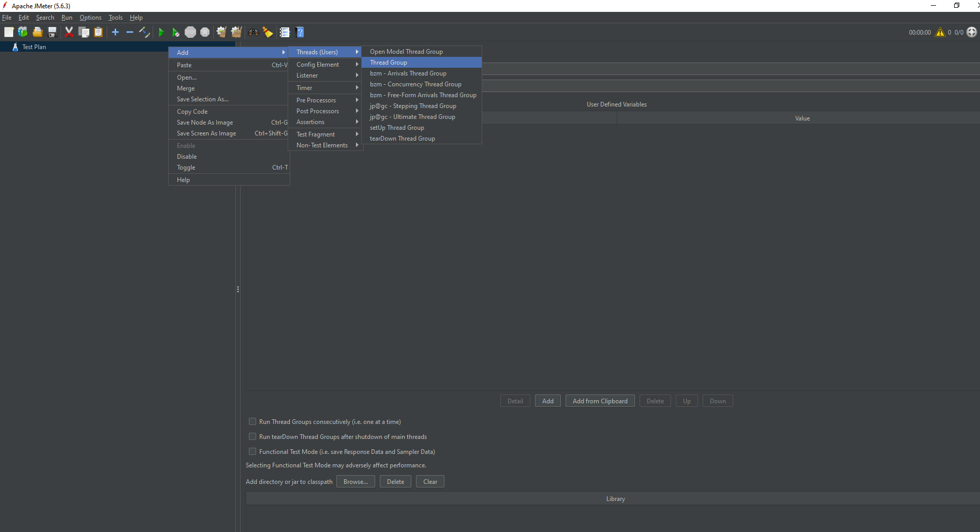Open the Options menu
This screenshot has height=532, width=980.
click(91, 18)
